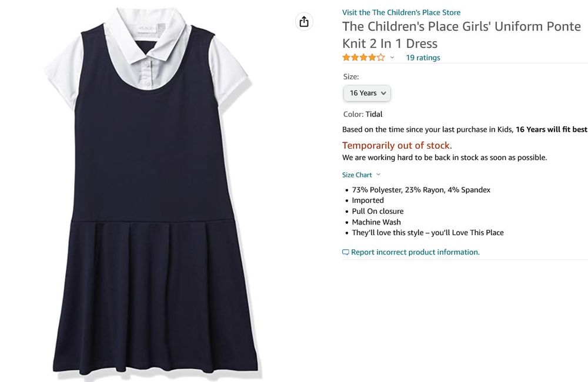
Task: Click the "16 Years will fit best" text
Action: pos(552,129)
